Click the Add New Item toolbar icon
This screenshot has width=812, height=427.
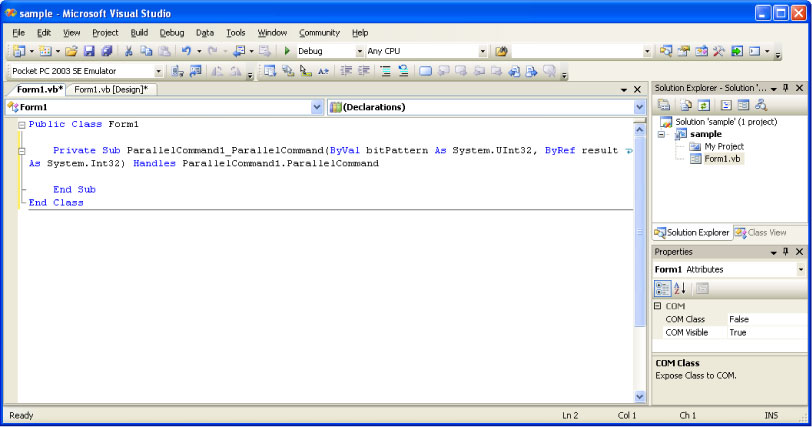click(46, 51)
